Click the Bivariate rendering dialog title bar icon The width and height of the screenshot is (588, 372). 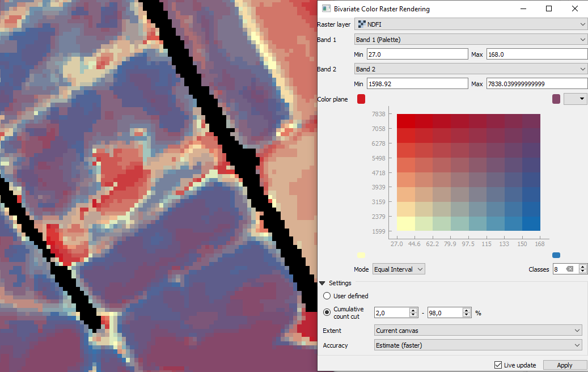coord(325,9)
